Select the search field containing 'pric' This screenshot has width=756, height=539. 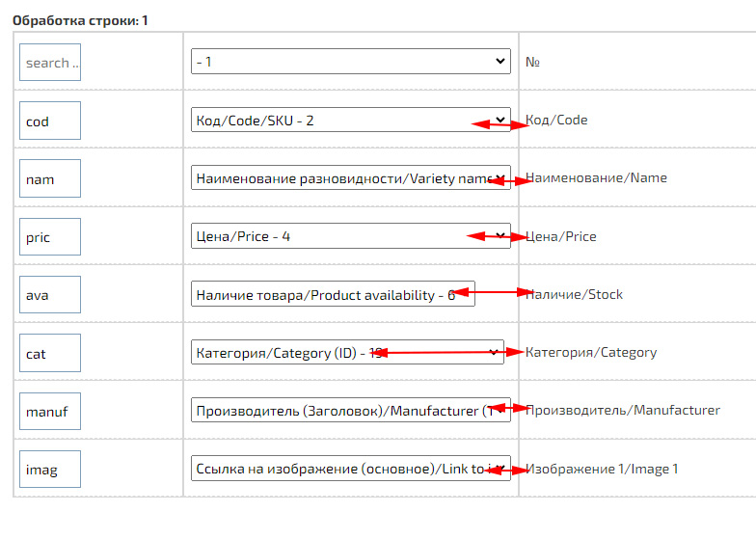(x=49, y=237)
